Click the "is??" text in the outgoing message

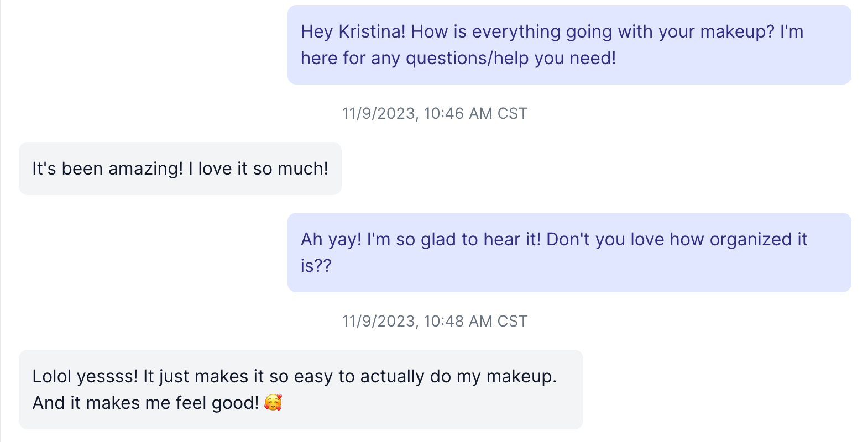point(316,266)
